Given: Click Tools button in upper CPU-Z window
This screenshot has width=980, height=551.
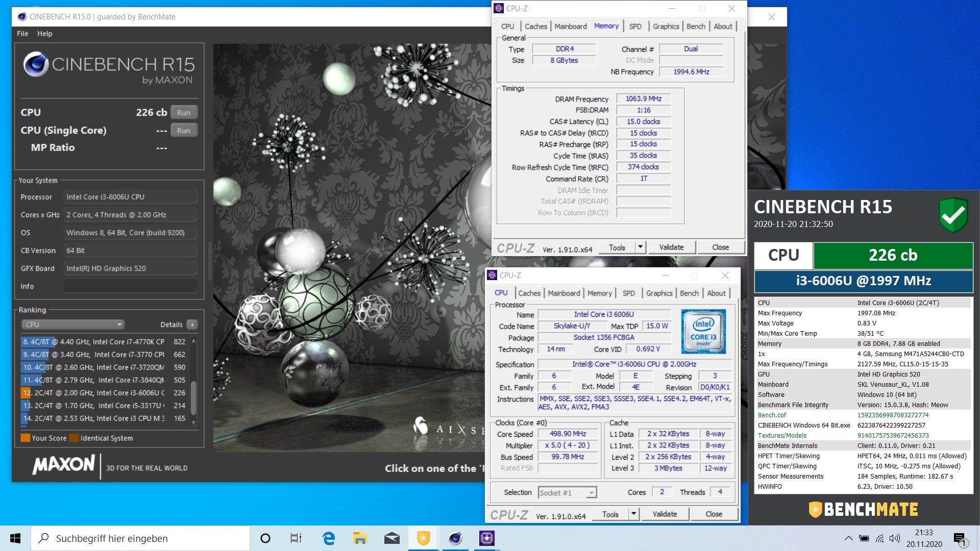Looking at the screenshot, I should click(x=617, y=247).
